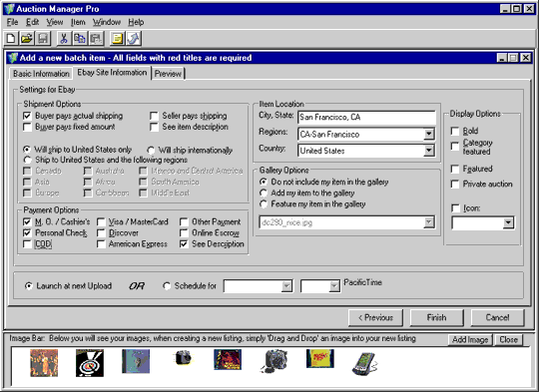
Task: Select the handheld PDA thumbnail
Action: (364, 363)
